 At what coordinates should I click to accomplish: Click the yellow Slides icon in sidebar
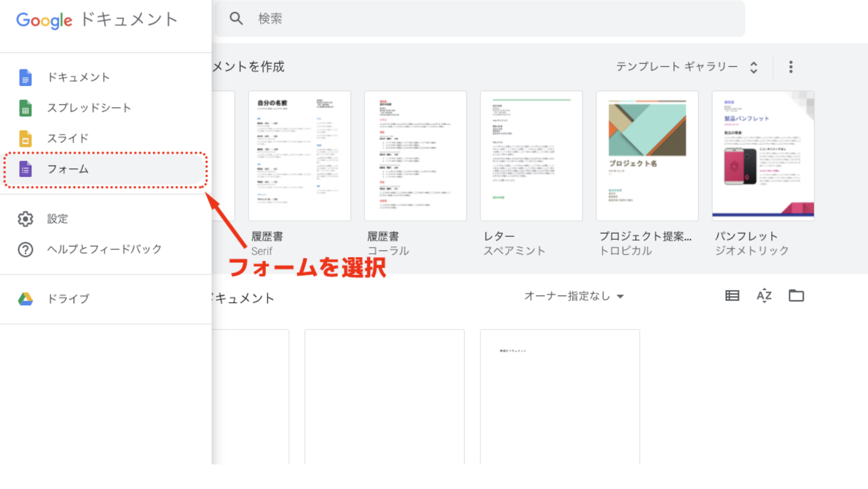point(26,138)
